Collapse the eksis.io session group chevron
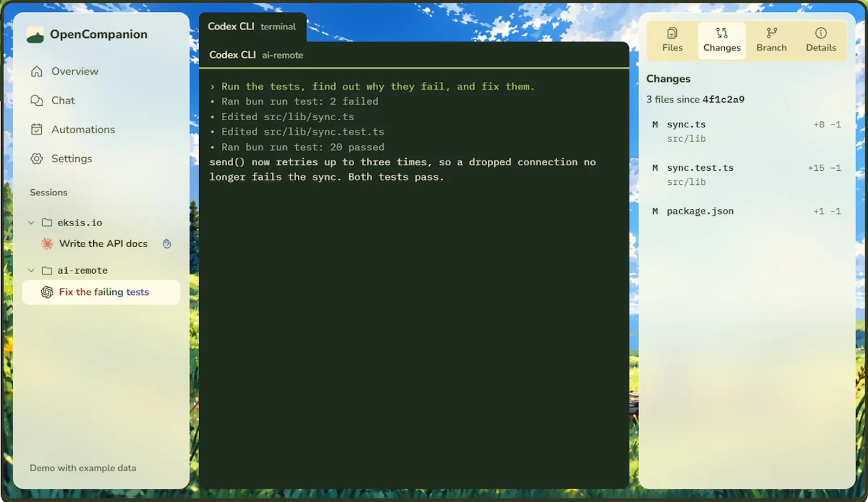Image resolution: width=868 pixels, height=502 pixels. click(x=31, y=223)
